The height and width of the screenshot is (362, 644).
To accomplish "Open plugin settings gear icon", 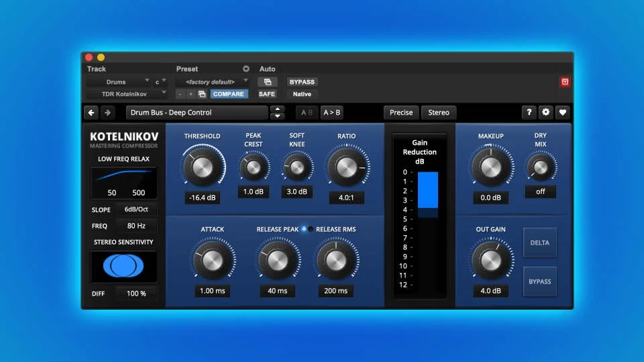I will pyautogui.click(x=545, y=112).
